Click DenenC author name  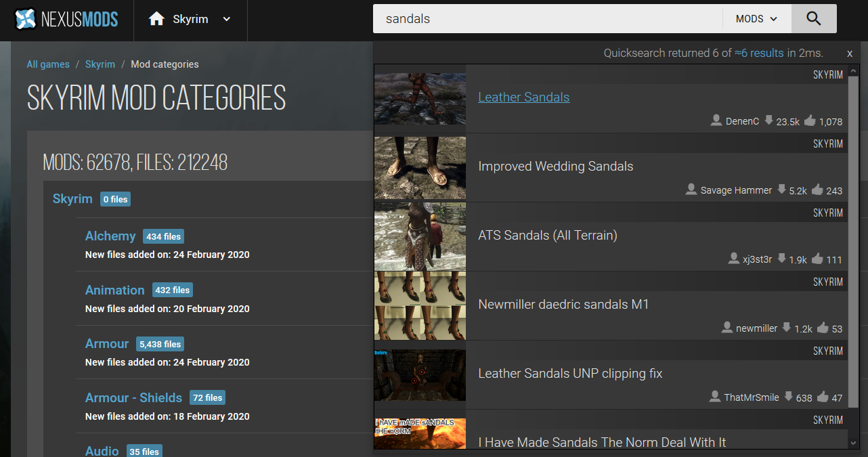tap(743, 121)
